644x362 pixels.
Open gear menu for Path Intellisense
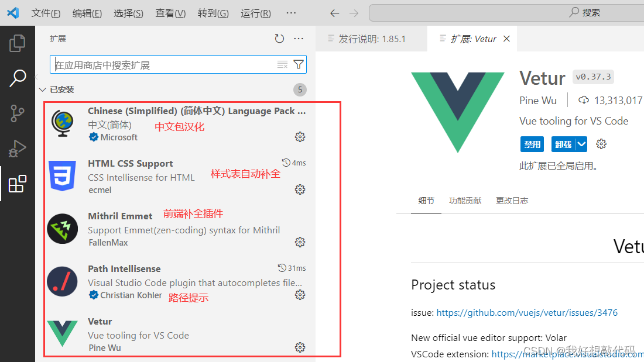coord(300,295)
